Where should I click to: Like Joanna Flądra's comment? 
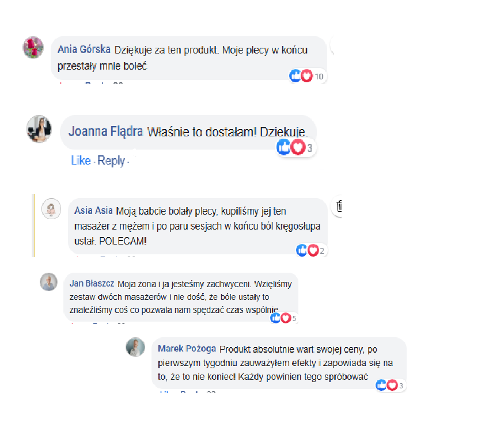pos(81,161)
